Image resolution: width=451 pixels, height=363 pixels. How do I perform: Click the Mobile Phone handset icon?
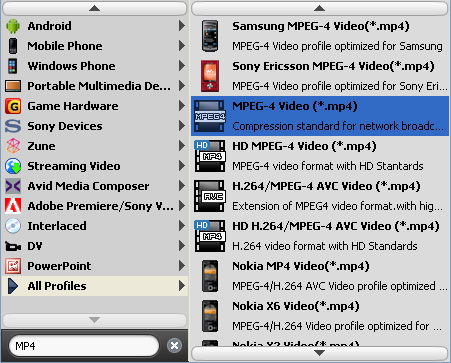click(13, 46)
